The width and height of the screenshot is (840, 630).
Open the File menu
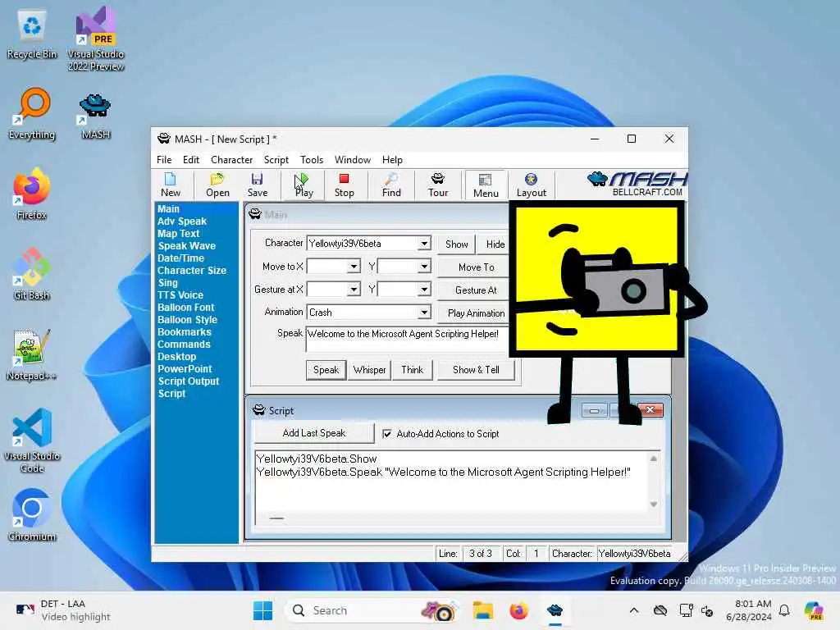coord(164,160)
